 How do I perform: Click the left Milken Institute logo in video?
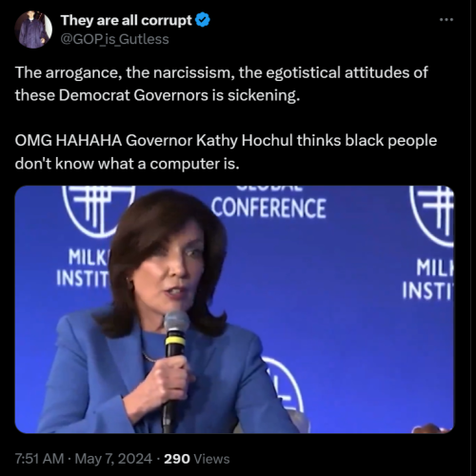point(98,210)
